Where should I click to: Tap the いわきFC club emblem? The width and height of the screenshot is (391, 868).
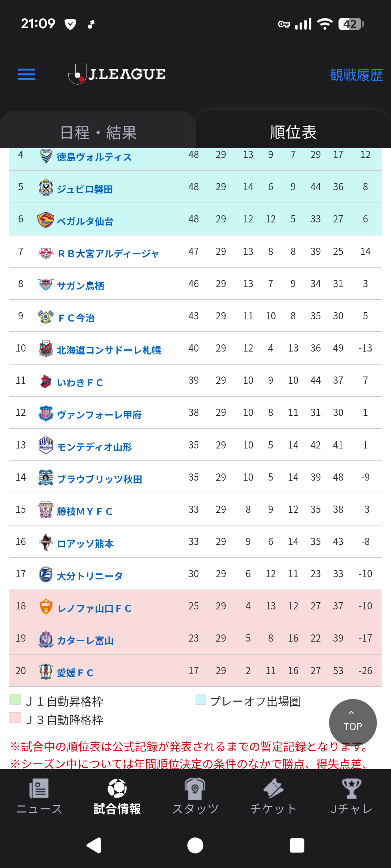point(46,381)
